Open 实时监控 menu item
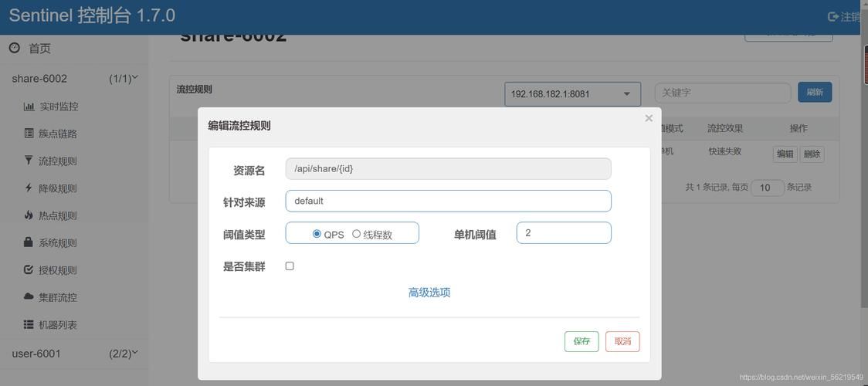868x386 pixels. coord(58,107)
